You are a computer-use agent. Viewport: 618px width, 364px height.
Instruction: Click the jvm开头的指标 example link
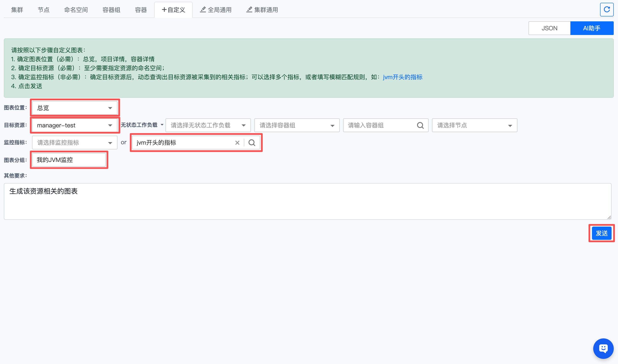(403, 77)
